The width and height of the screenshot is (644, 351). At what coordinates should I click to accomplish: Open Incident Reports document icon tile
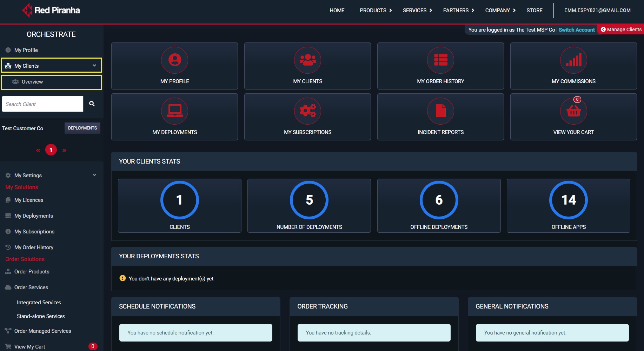pyautogui.click(x=440, y=111)
